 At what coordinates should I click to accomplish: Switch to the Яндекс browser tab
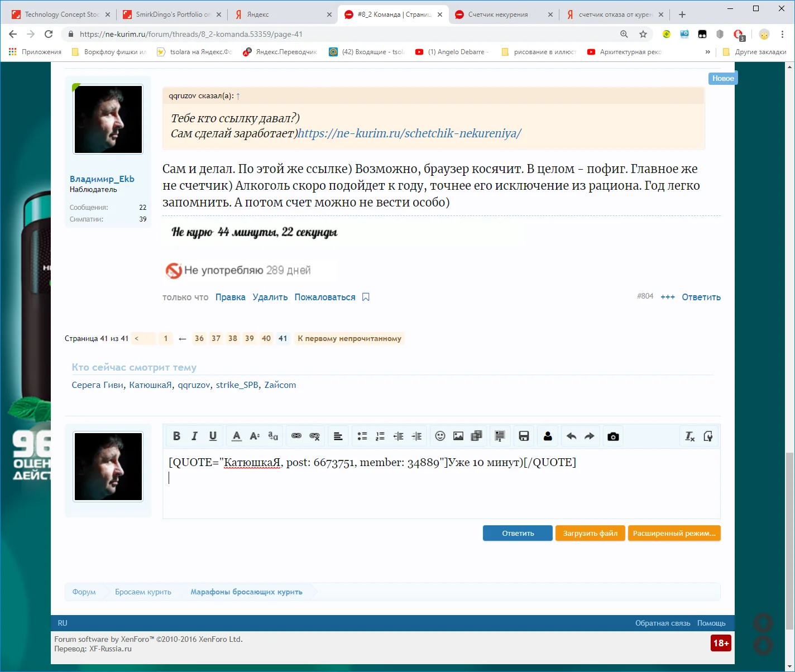point(282,15)
